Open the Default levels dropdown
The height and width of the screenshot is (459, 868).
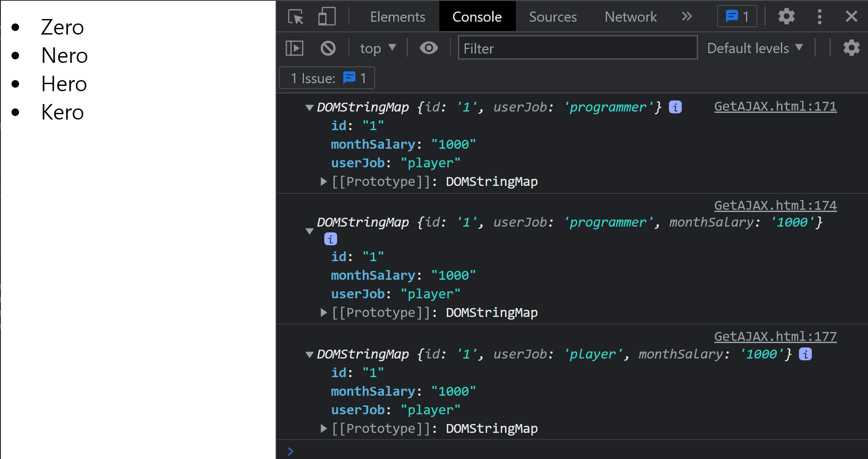pyautogui.click(x=755, y=48)
